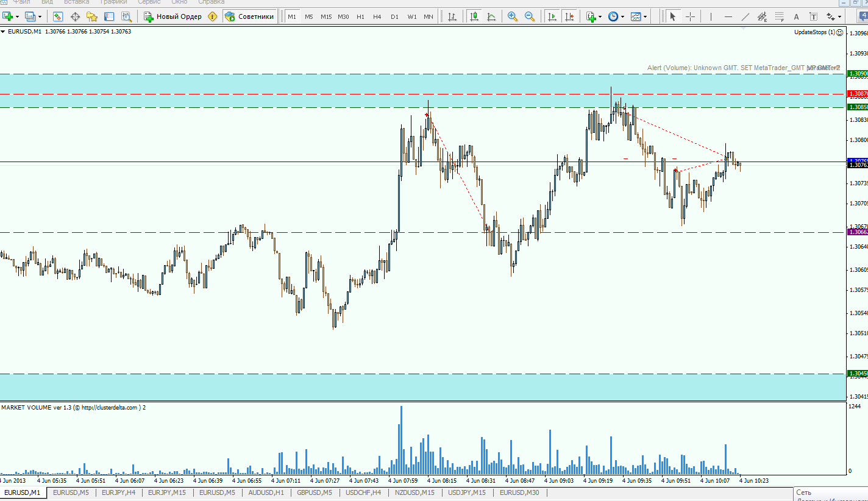Click the green 1.3045 price level label

(x=857, y=374)
